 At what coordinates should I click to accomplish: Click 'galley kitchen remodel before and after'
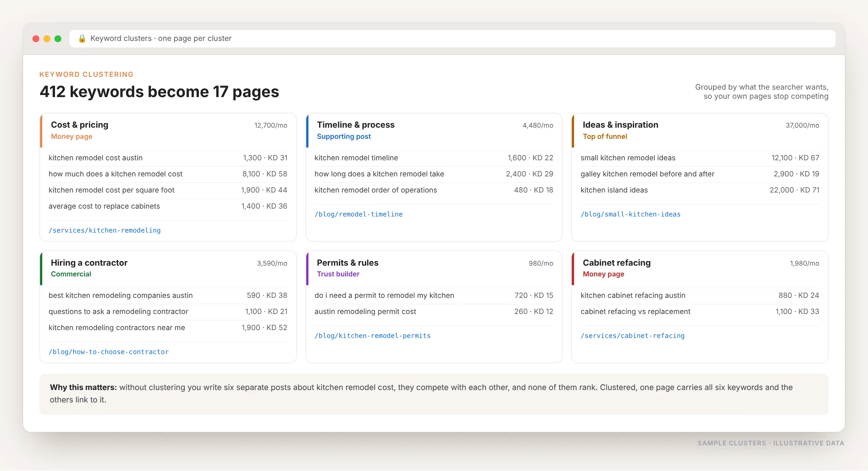647,174
